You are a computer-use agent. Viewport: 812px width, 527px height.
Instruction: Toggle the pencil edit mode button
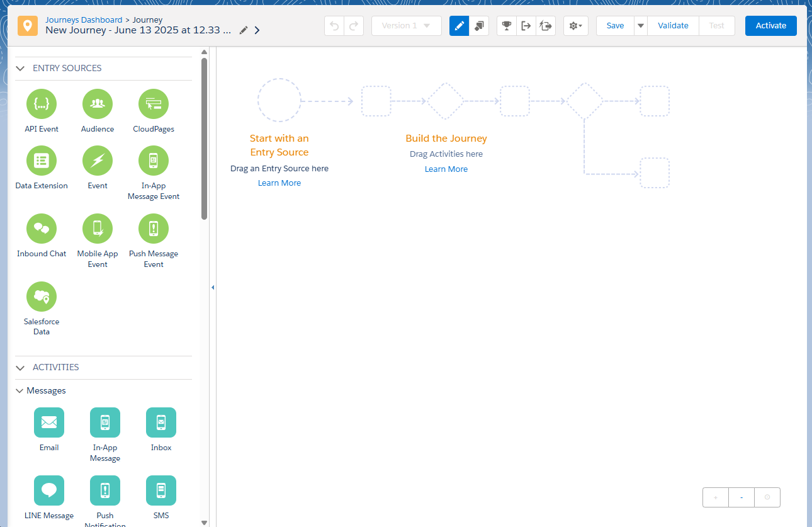(x=460, y=26)
